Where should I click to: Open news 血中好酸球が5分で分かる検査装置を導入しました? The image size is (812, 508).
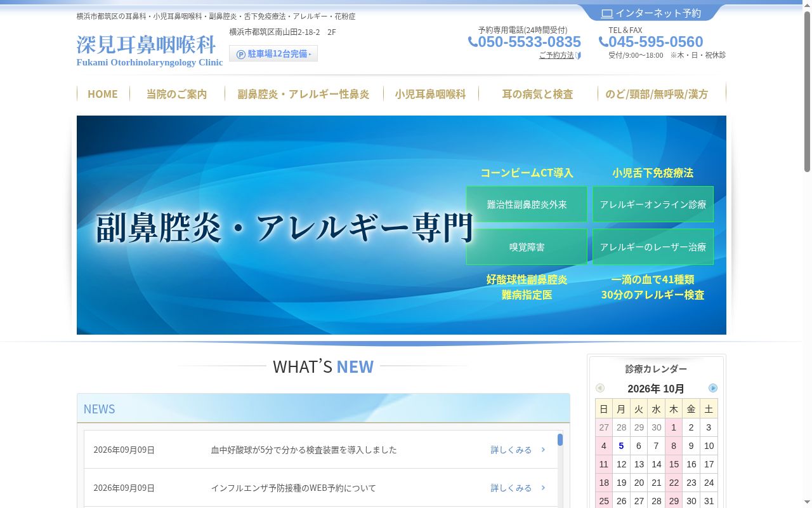[304, 450]
